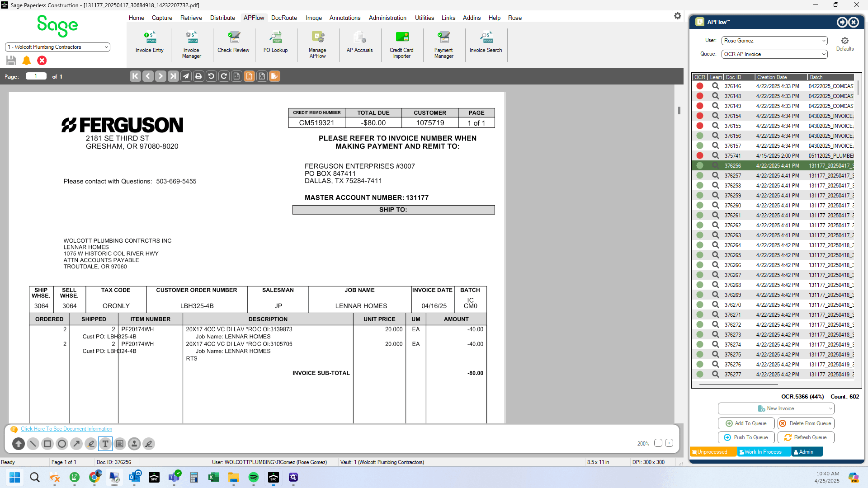Click the Page number input field
The height and width of the screenshot is (488, 868).
pyautogui.click(x=36, y=76)
